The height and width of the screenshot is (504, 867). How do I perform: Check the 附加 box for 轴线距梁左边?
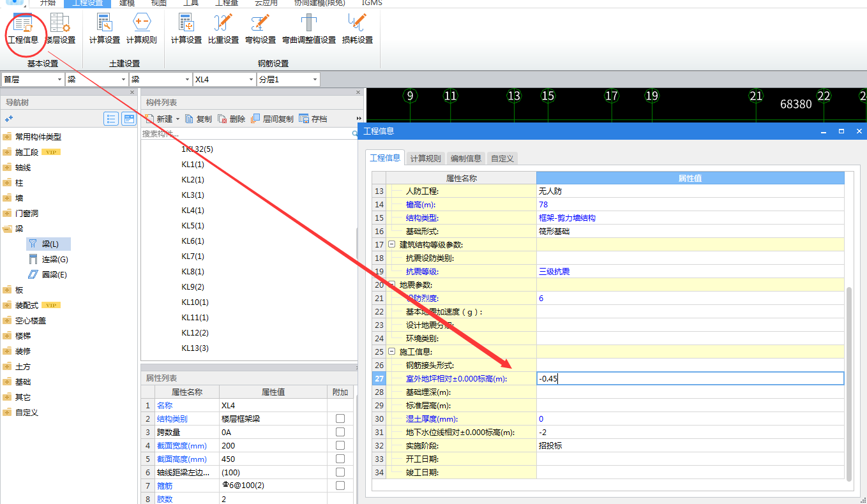340,472
